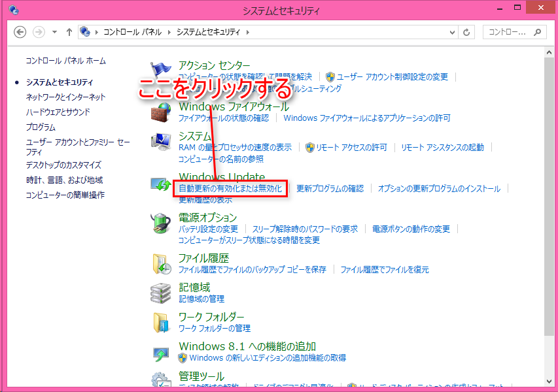Click the Storage Spaces drives icon
The width and height of the screenshot is (558, 392).
tap(161, 293)
